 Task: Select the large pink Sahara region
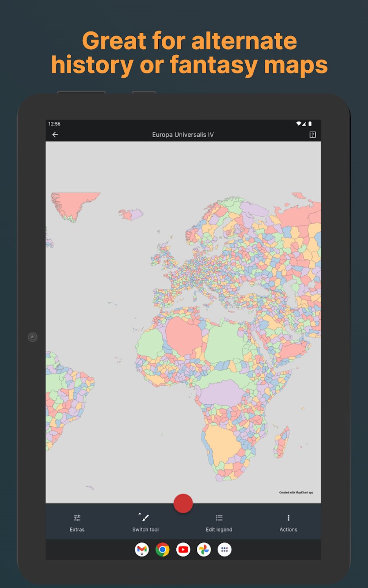click(184, 336)
